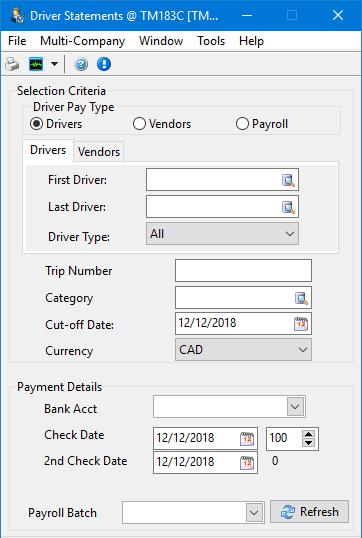Increase check number with up spinner arrow
Image resolution: width=362 pixels, height=538 pixels.
[x=308, y=434]
